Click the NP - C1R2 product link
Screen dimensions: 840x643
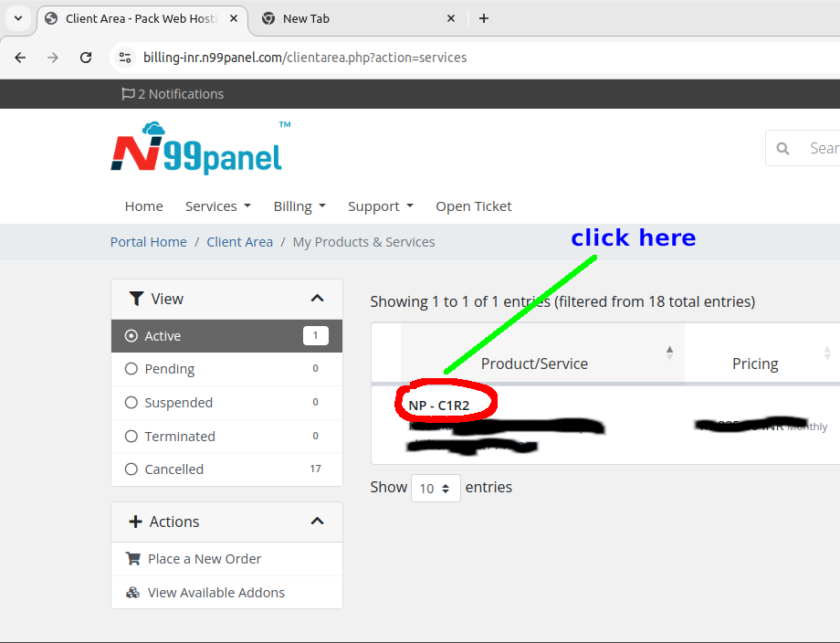pos(439,406)
